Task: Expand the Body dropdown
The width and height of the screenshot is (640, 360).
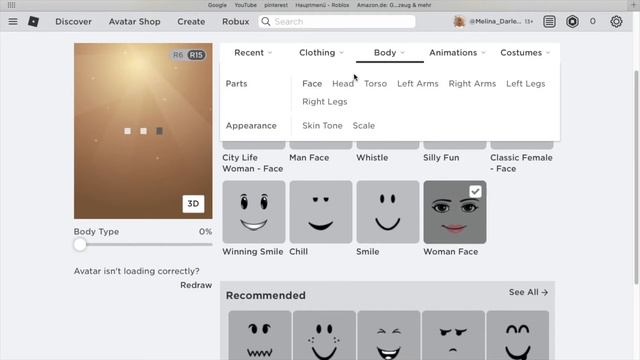Action: point(389,53)
